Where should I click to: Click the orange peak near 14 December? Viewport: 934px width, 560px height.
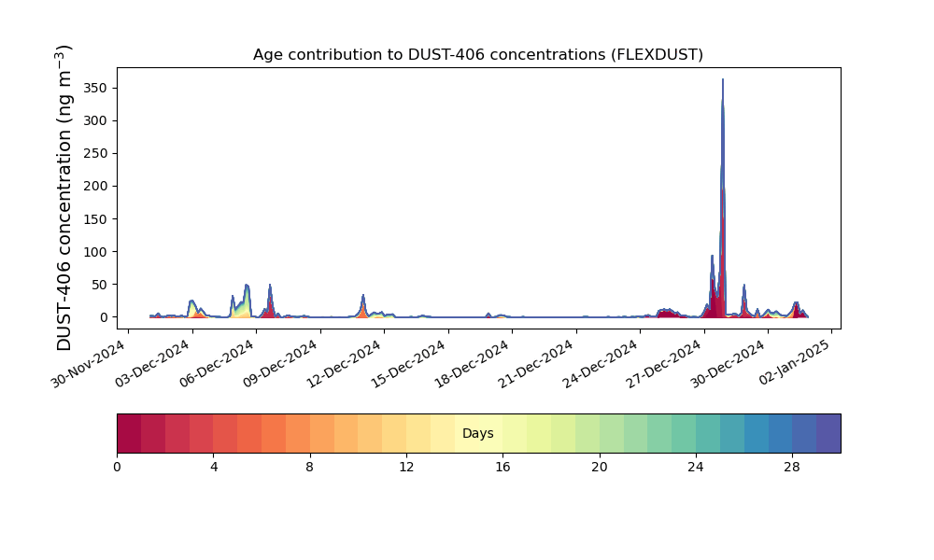click(362, 308)
